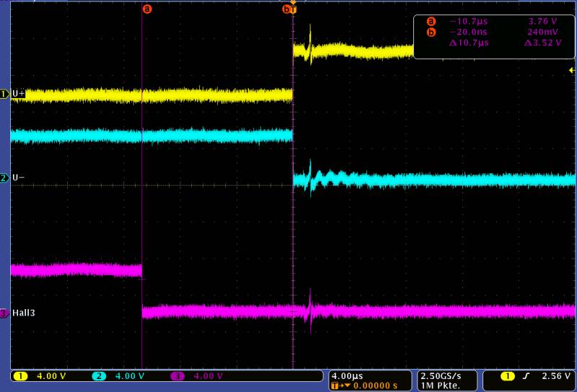
Task: Select channel 1 ground marker for U+
Action: coord(4,94)
